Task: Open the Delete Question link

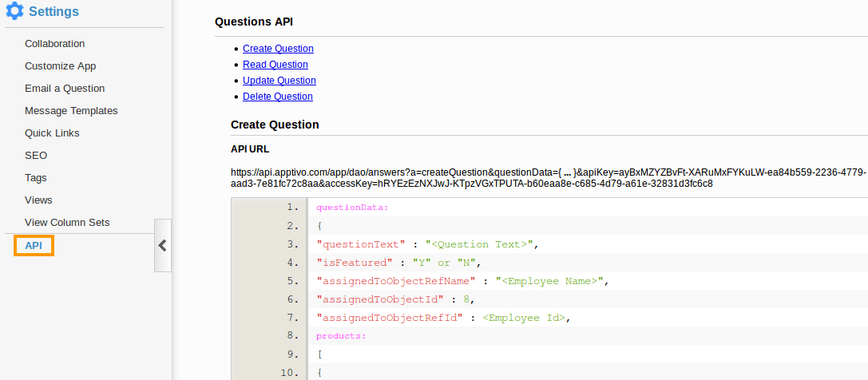Action: click(x=277, y=97)
